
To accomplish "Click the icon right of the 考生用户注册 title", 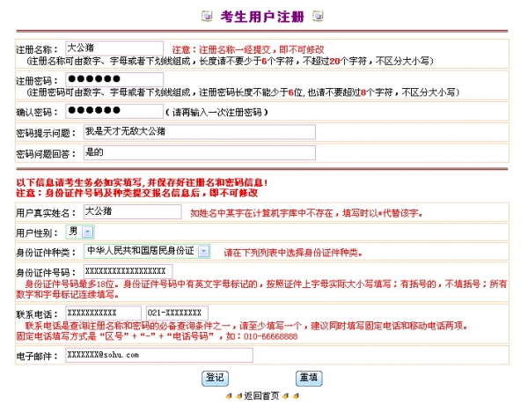I will click(x=318, y=16).
